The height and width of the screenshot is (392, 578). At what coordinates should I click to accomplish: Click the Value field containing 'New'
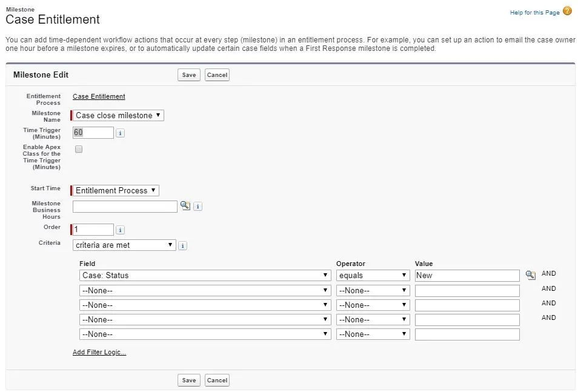click(467, 276)
